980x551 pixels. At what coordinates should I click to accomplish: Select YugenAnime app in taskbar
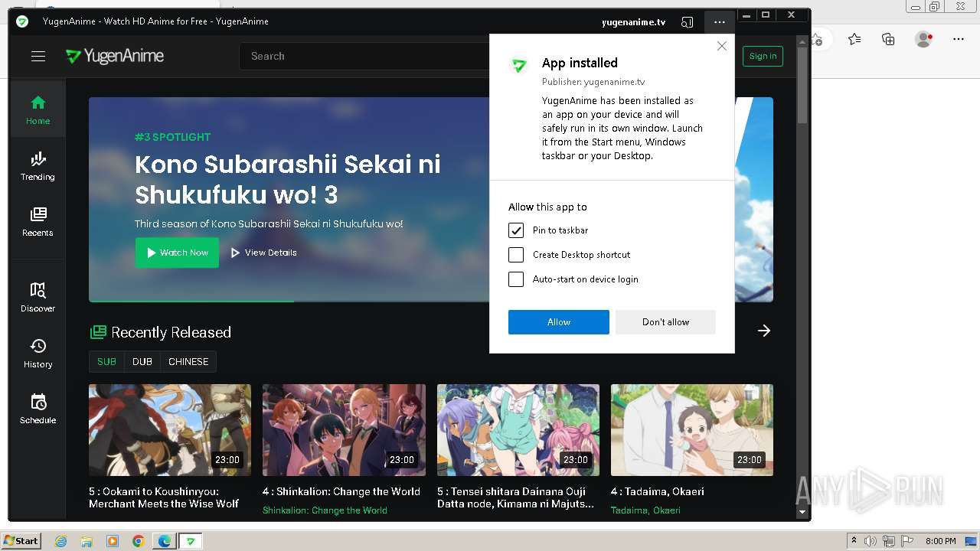(x=191, y=541)
